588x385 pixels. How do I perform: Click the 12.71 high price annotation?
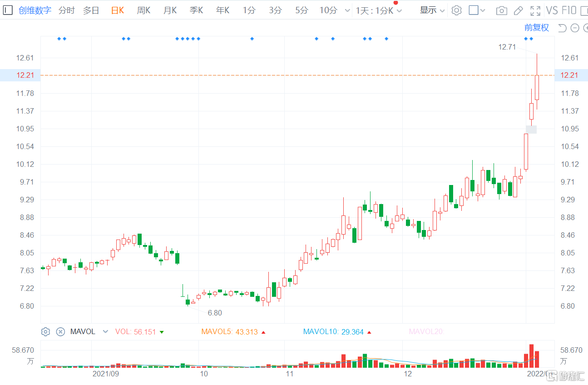(507, 46)
